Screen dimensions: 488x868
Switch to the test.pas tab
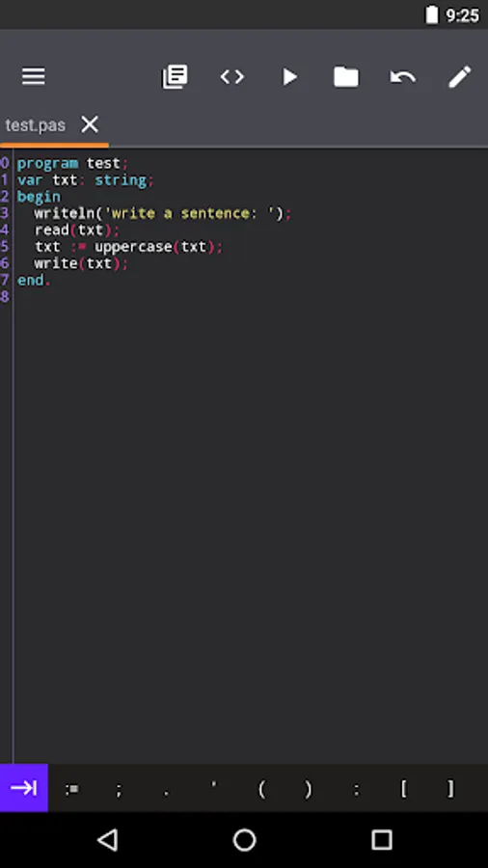36,125
